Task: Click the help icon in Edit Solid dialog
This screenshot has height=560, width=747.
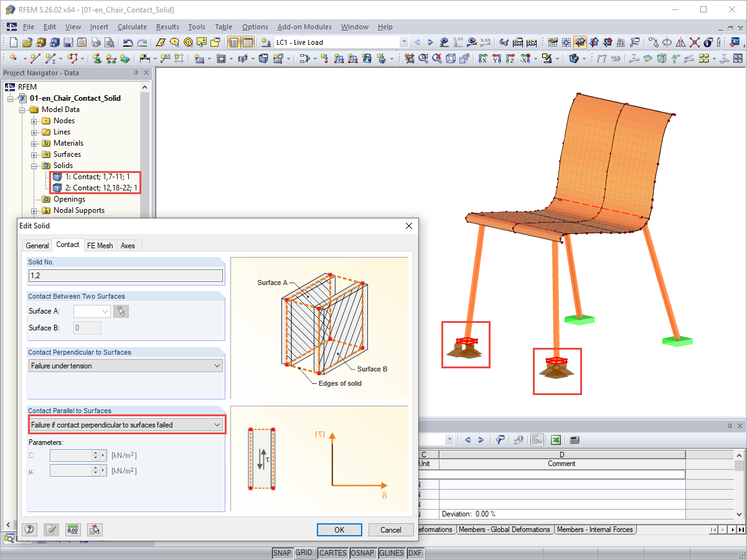Action: point(29,530)
